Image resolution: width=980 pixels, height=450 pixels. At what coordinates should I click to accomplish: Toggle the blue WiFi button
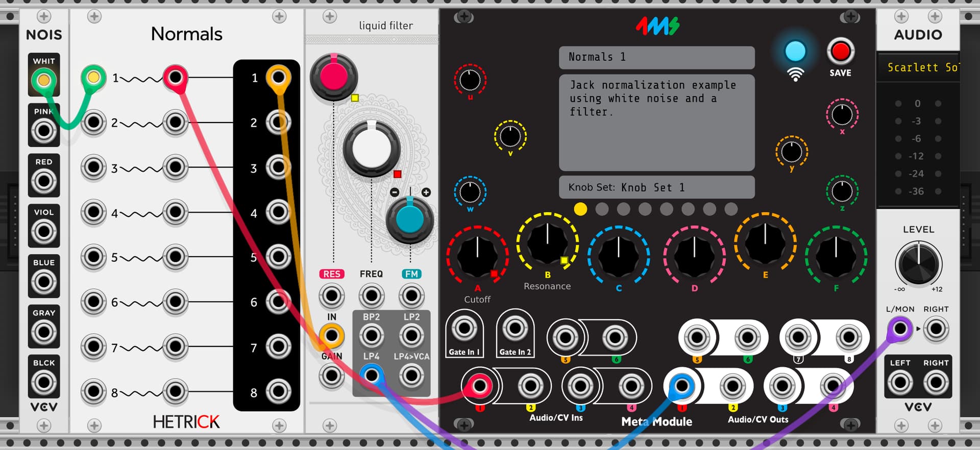795,52
